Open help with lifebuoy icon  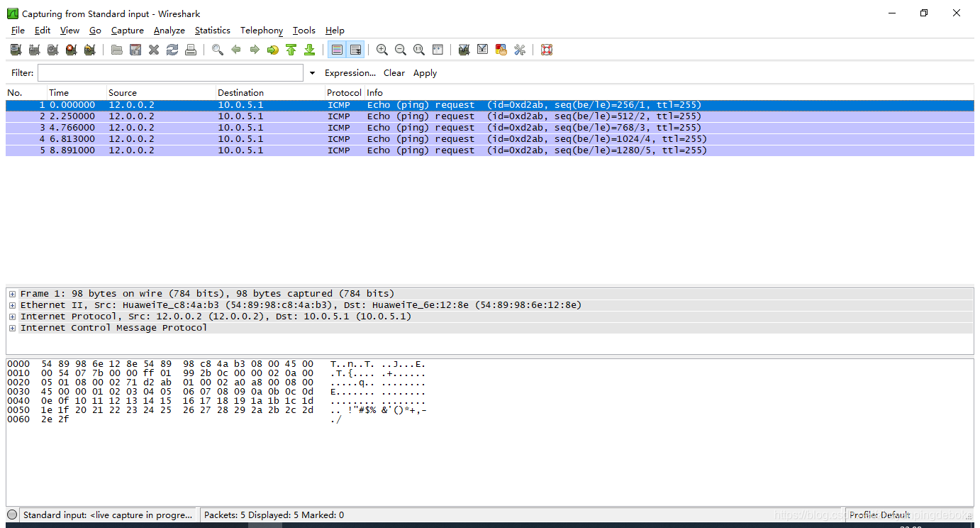tap(547, 50)
